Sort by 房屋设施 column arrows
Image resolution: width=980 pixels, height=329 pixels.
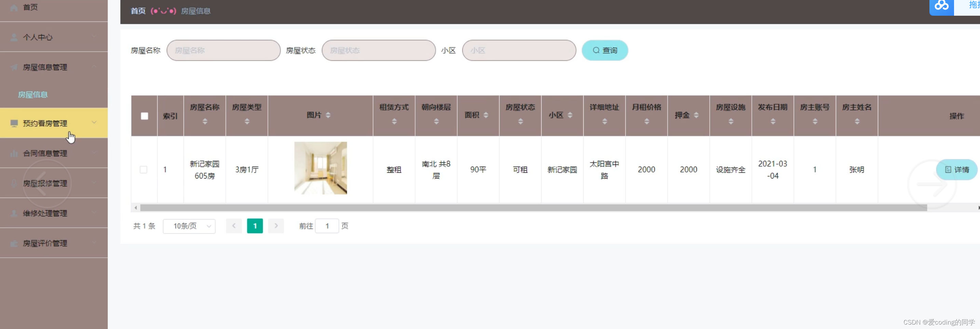(731, 121)
